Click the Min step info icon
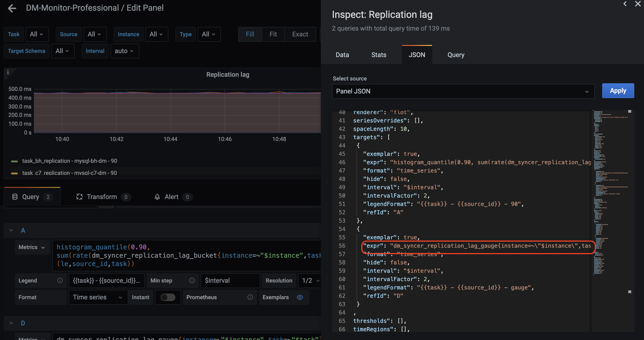The width and height of the screenshot is (644, 340). [192, 280]
